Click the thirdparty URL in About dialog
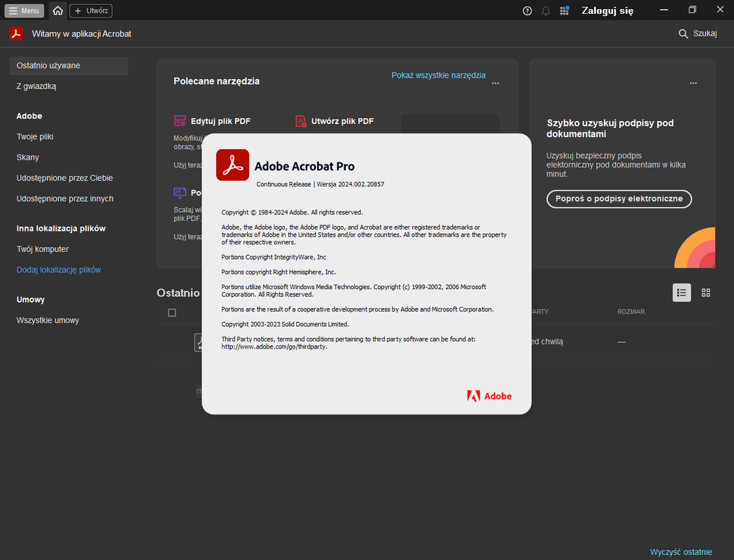Viewport: 734px width, 560px height. click(274, 347)
